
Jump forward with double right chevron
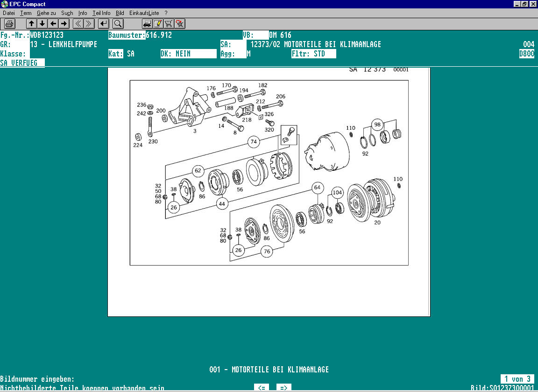point(89,23)
